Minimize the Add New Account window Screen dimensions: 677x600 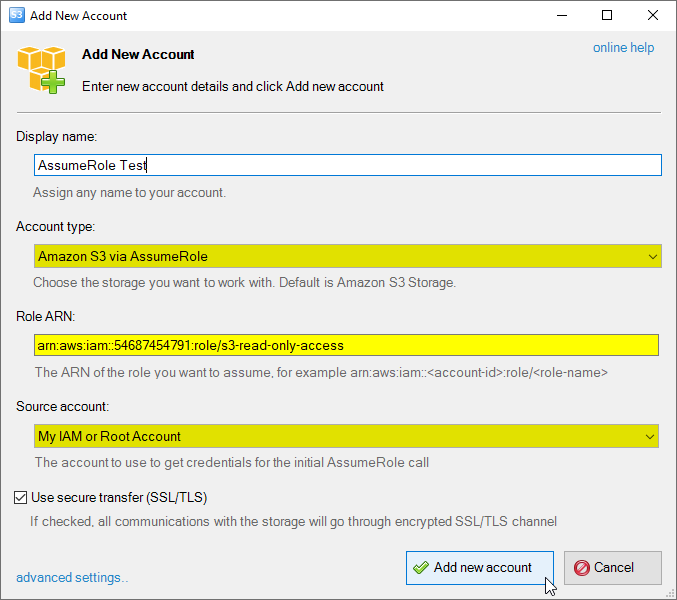(562, 16)
